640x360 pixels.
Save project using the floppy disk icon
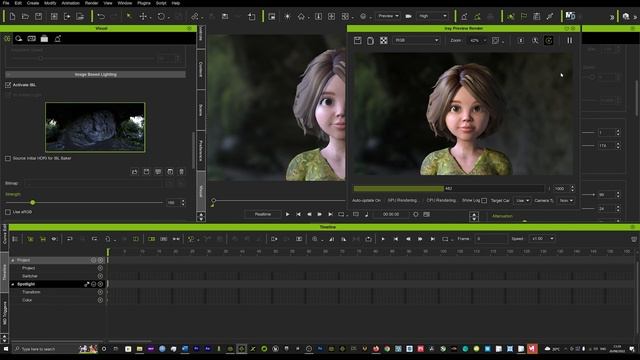coord(38,16)
